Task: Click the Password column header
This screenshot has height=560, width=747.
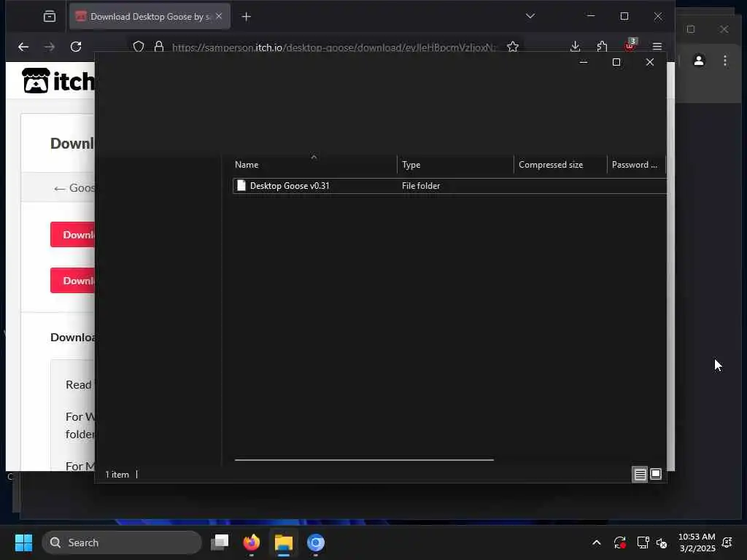Action: (635, 165)
